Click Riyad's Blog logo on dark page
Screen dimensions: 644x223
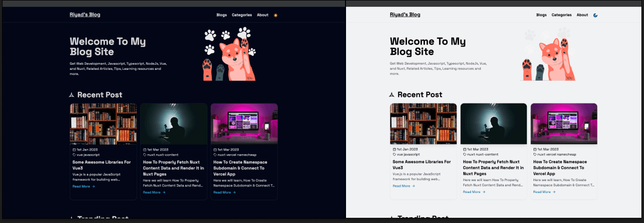(85, 14)
